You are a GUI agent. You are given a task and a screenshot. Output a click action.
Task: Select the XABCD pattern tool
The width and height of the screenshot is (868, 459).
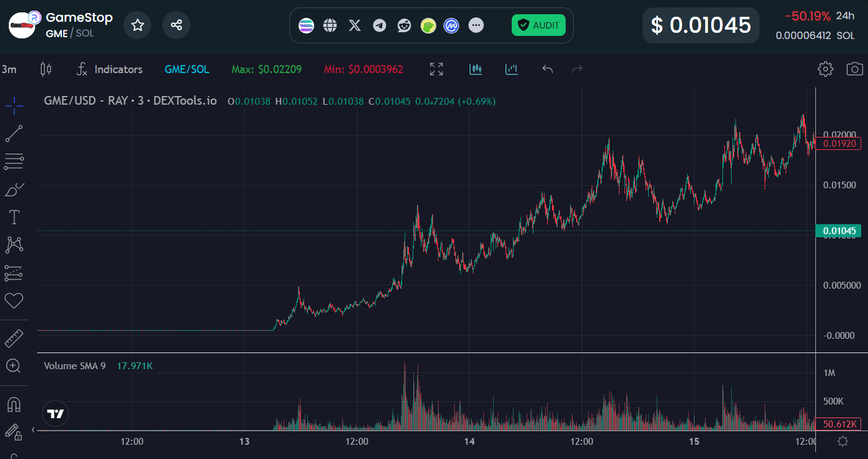click(x=14, y=245)
